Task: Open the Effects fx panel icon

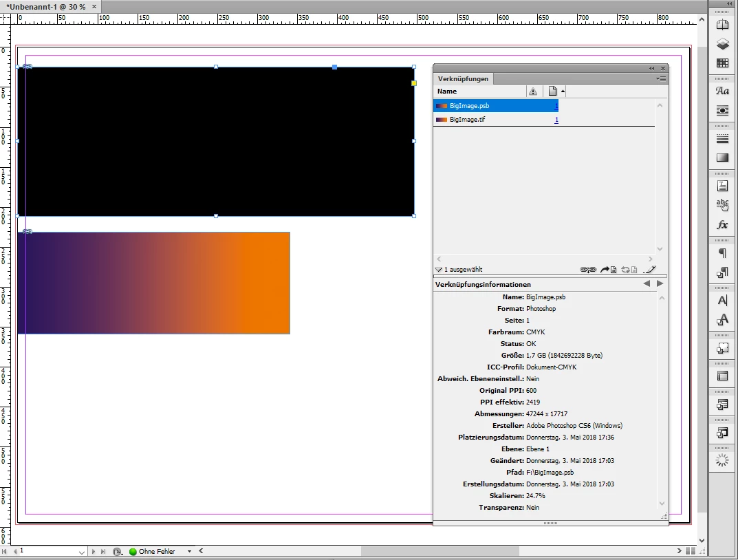Action: (722, 224)
